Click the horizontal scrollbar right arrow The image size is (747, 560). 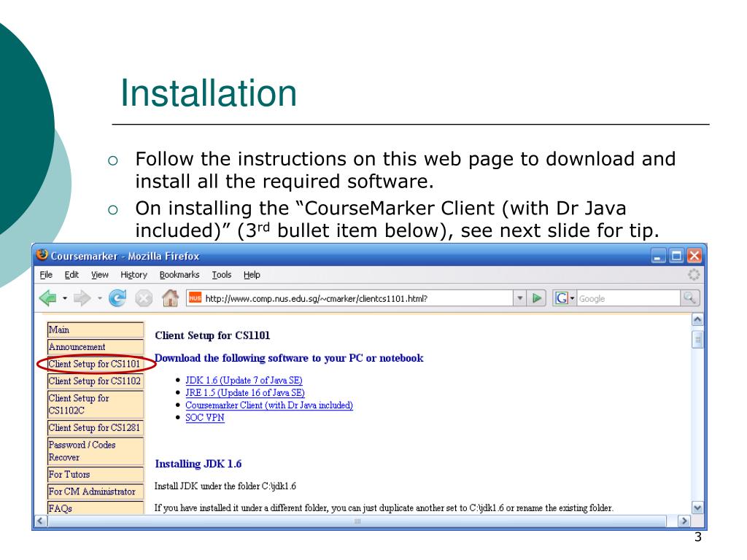684,521
